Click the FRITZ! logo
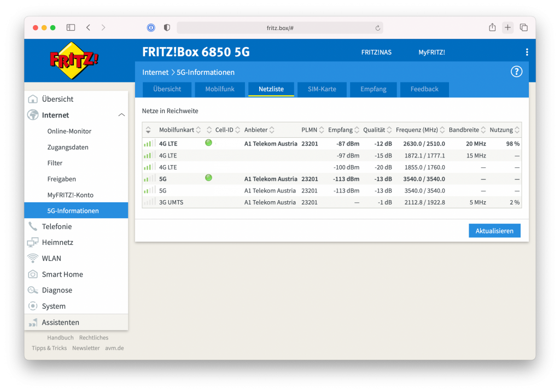Viewport: 560px width, 392px height. [74, 60]
